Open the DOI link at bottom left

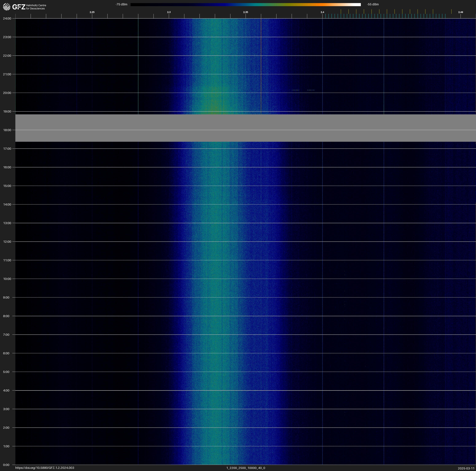[45, 468]
